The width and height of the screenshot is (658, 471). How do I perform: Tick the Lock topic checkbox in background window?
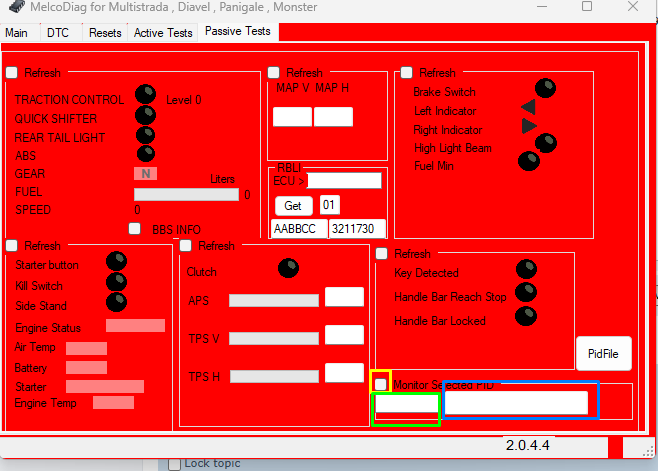coord(174,464)
